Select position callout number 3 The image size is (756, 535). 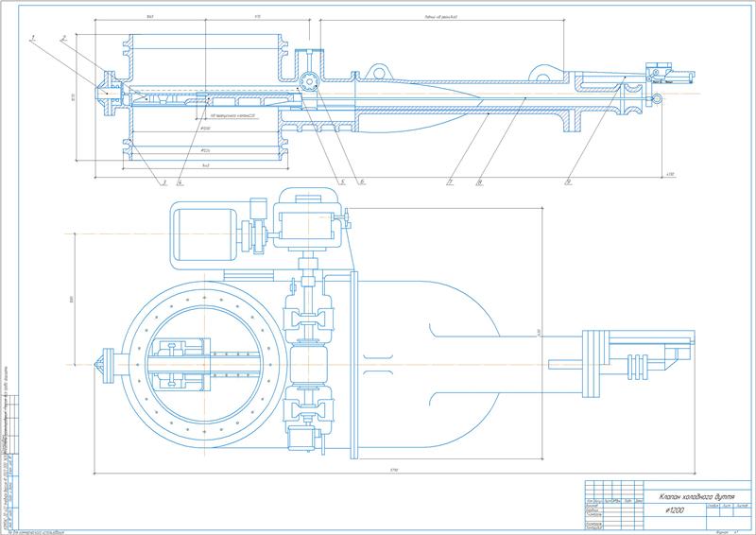tap(163, 181)
